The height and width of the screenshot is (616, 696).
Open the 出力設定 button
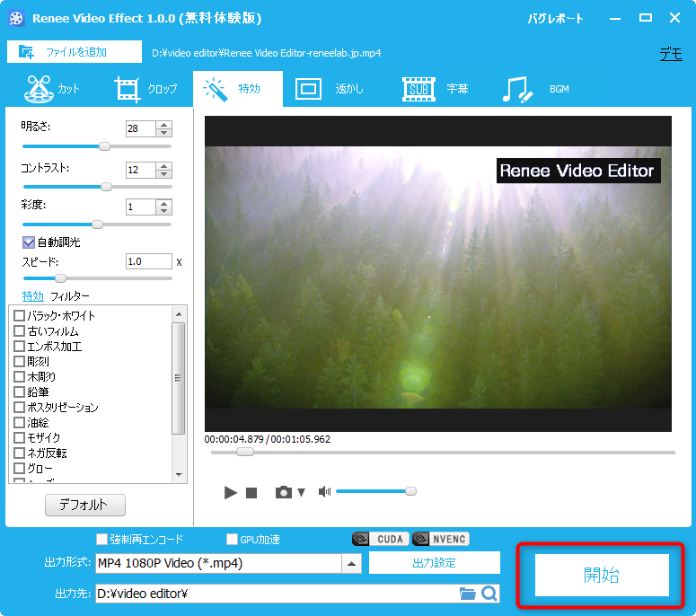point(434,563)
